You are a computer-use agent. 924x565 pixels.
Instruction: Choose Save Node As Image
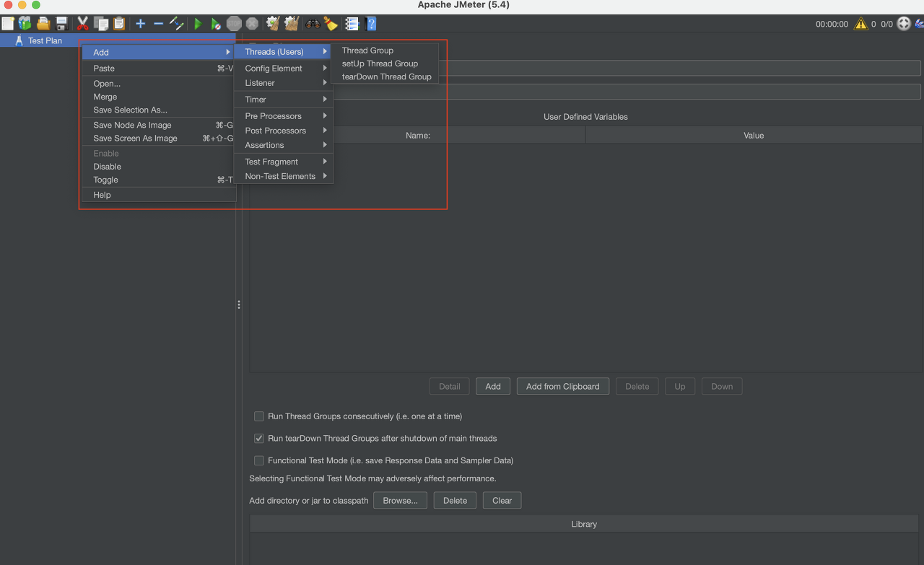pyautogui.click(x=157, y=126)
